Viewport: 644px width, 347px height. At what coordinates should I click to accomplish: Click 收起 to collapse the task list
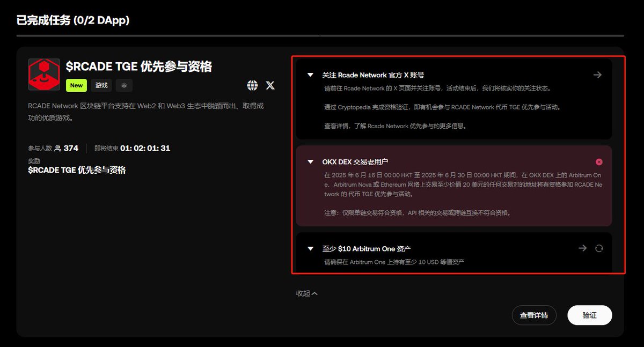click(x=307, y=293)
